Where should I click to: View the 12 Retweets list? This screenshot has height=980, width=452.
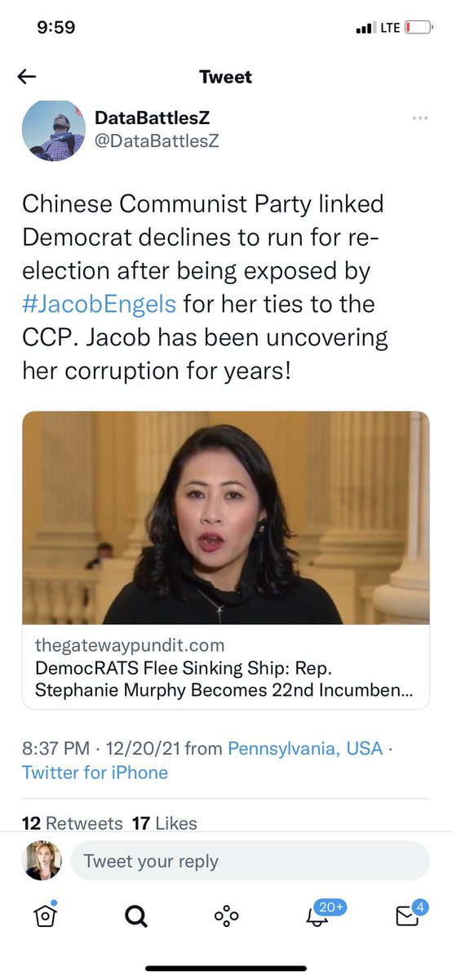click(72, 823)
